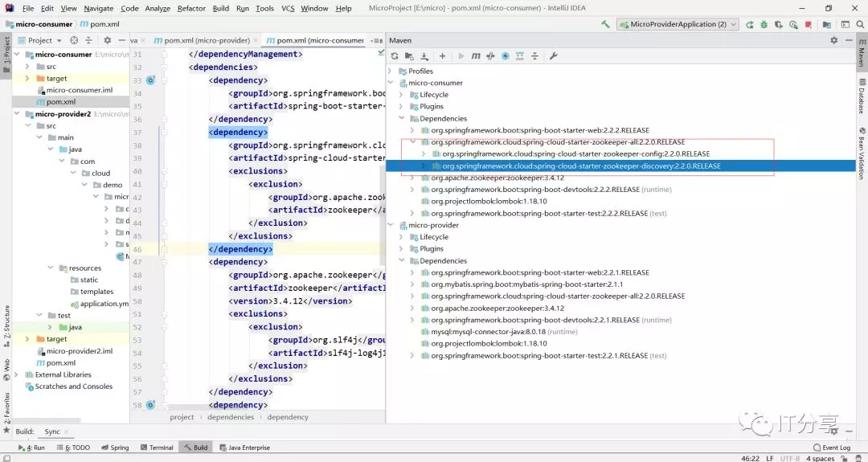Toggle Maven Offline Mode

(490, 56)
